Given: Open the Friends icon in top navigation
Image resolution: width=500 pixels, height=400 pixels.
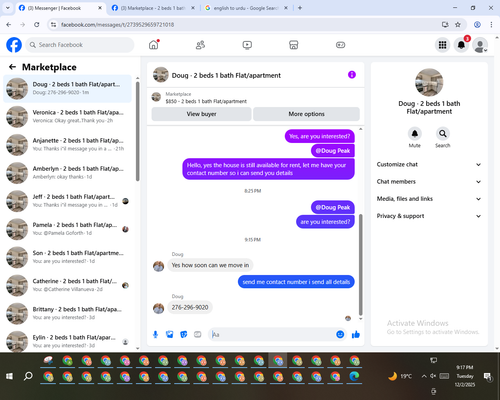Looking at the screenshot, I should pos(200,45).
